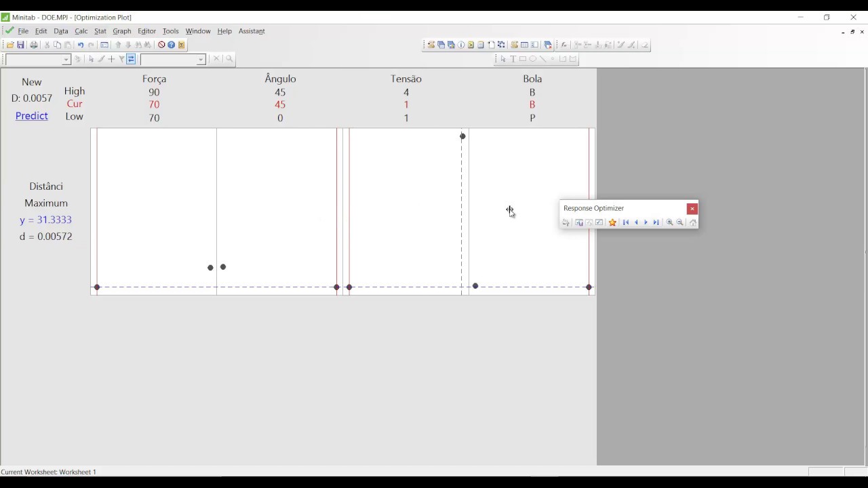868x488 pixels.
Task: Select the crosshair plus tool
Action: (x=111, y=59)
